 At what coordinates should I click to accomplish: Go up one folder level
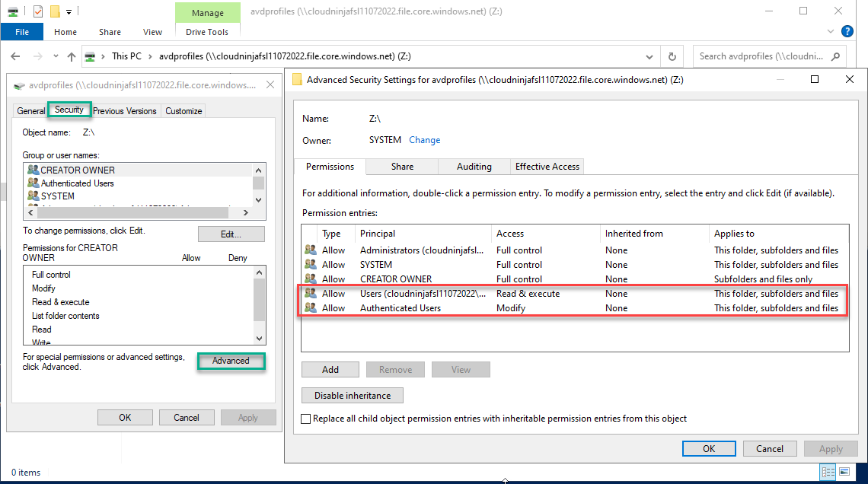pos(72,56)
